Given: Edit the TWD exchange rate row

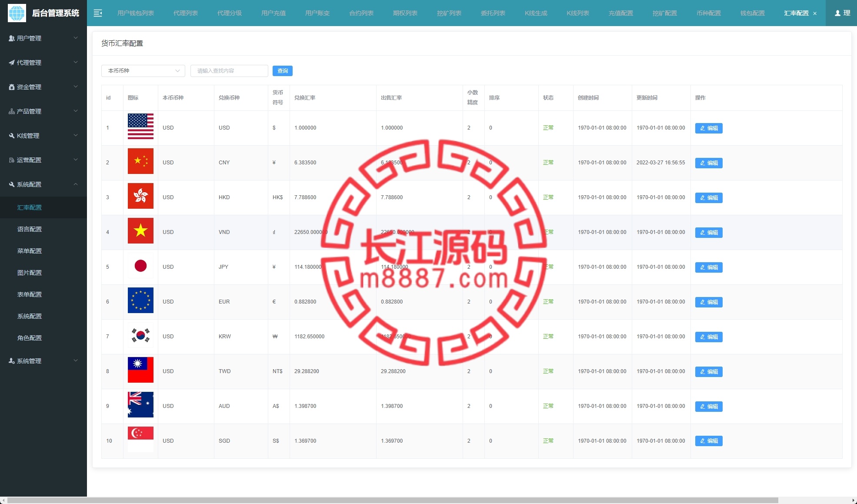Looking at the screenshot, I should click(x=709, y=372).
